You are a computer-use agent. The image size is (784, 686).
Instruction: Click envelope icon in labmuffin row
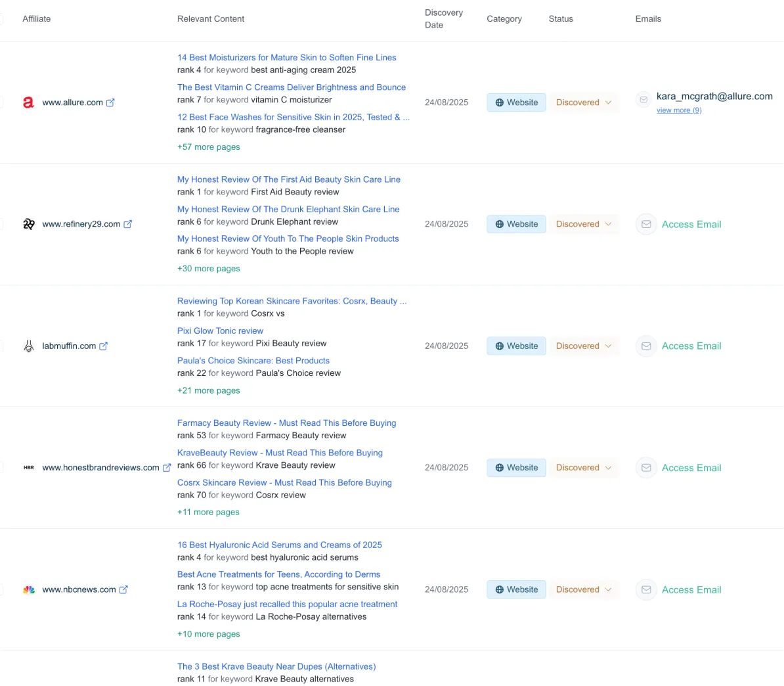646,346
